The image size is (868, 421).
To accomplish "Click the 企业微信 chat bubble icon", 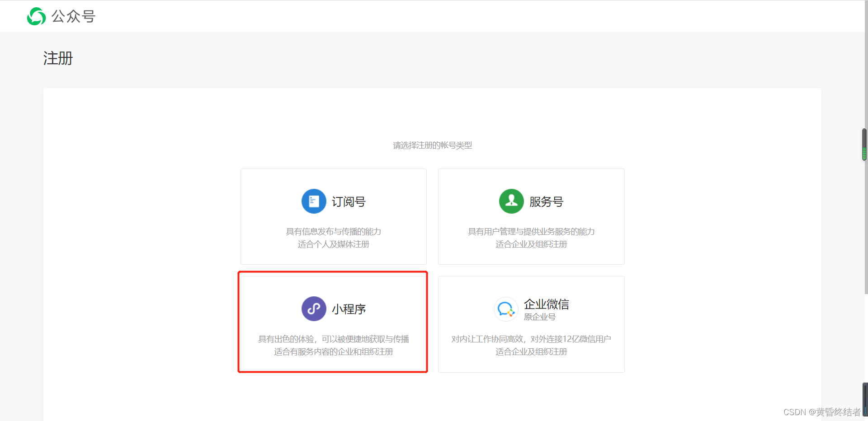I will click(506, 309).
